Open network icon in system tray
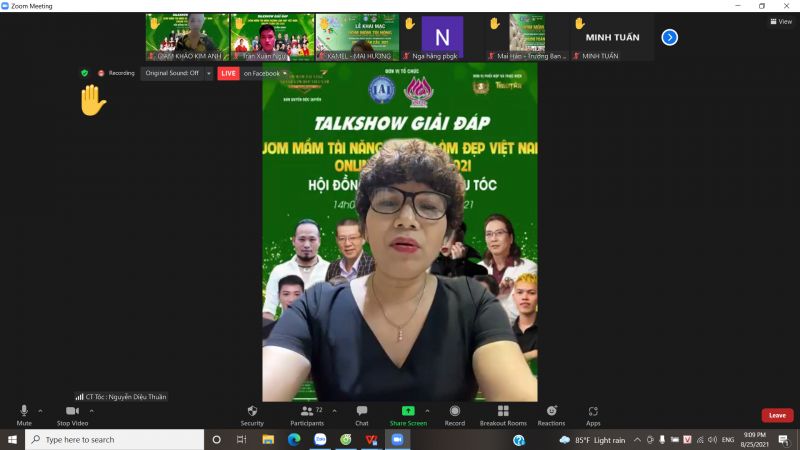This screenshot has height=450, width=800. click(x=700, y=440)
